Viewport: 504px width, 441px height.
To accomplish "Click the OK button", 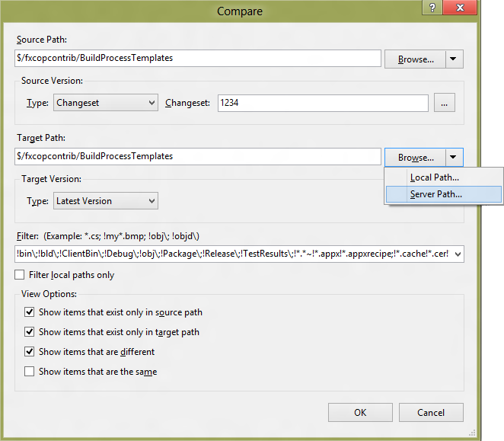I will coord(360,412).
